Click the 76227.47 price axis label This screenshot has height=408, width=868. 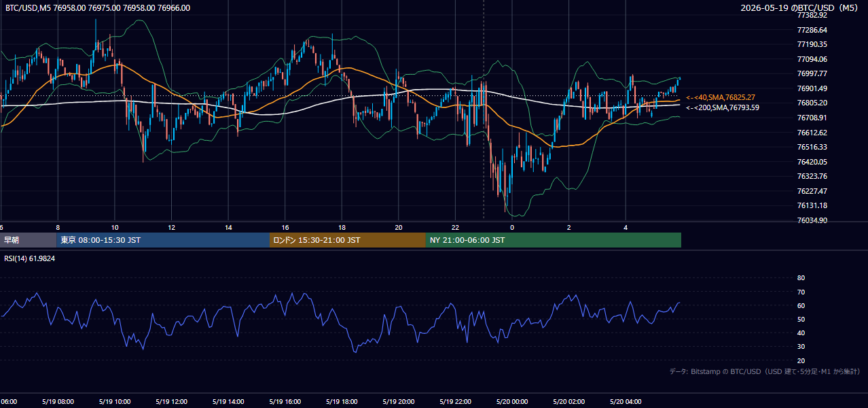coord(812,191)
